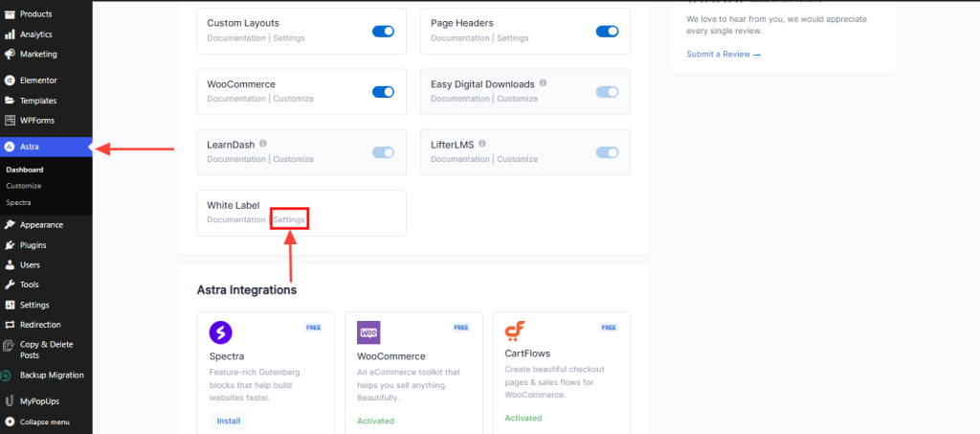
Task: Open Custom Layouts Settings link
Action: (289, 38)
